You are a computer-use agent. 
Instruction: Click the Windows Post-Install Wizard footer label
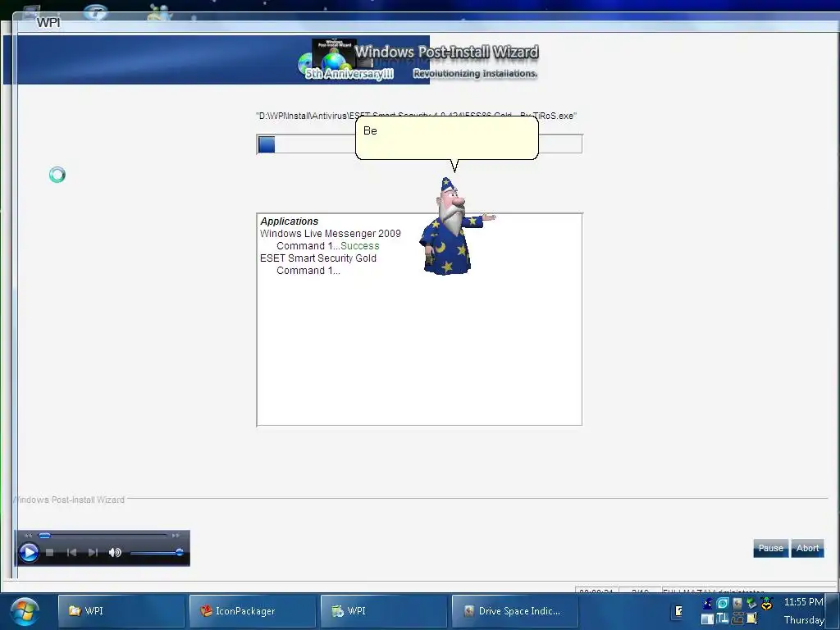pos(69,500)
